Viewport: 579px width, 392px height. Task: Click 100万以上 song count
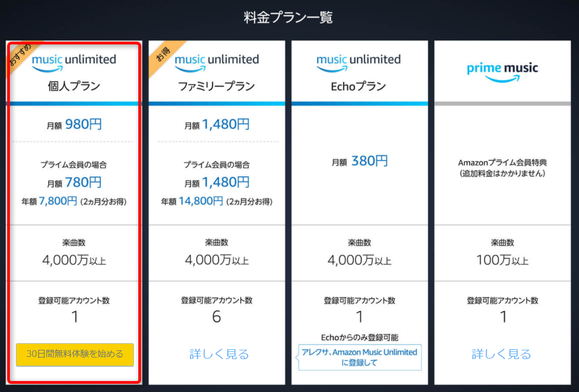pos(503,260)
